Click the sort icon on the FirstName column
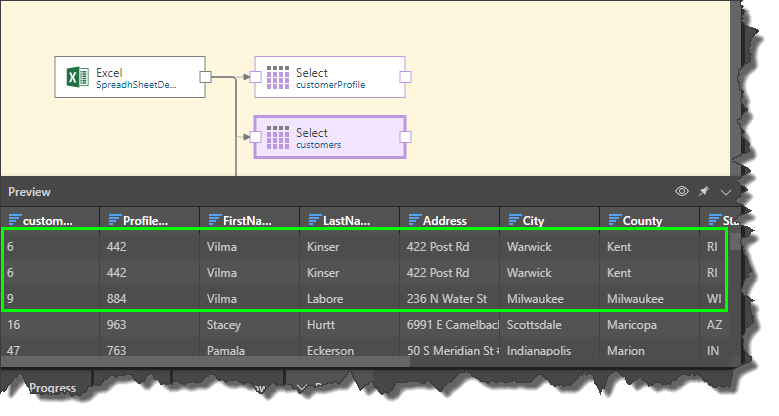The image size is (779, 416). tap(214, 220)
